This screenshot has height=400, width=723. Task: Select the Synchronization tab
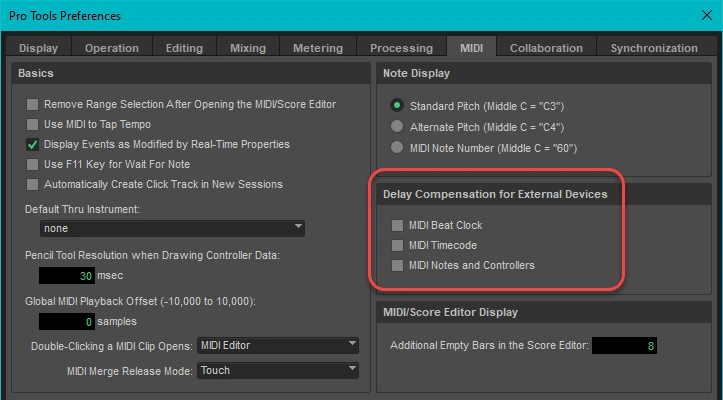point(654,48)
